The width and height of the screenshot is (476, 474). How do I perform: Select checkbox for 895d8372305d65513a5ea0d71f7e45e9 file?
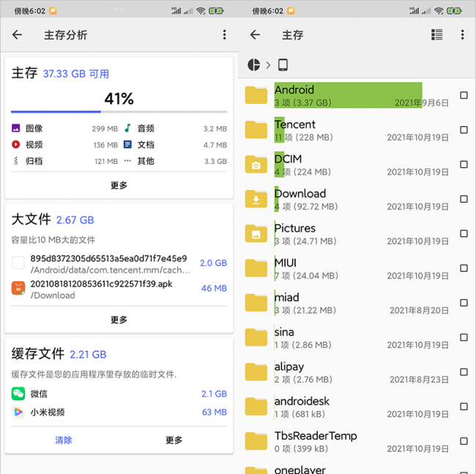click(18, 263)
